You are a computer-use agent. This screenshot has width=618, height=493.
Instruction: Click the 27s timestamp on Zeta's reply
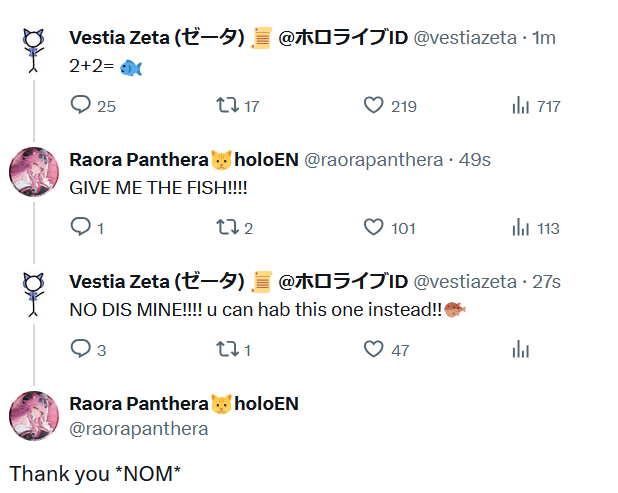click(547, 282)
